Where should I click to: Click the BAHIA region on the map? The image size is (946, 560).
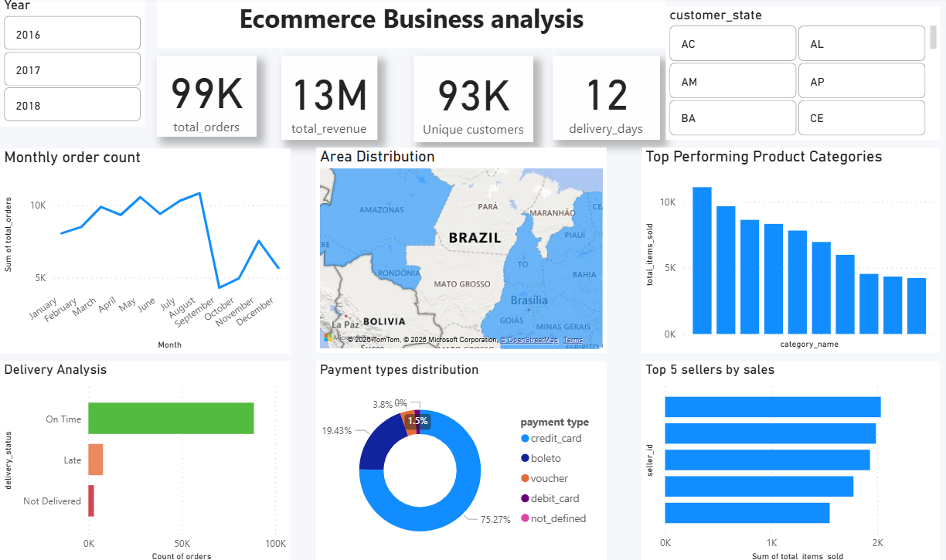tap(584, 274)
